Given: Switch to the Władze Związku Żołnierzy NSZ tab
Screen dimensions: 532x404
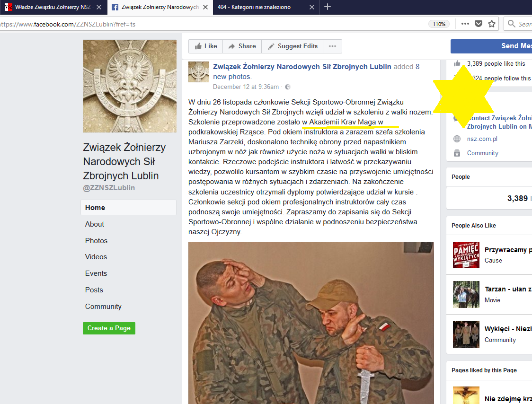Looking at the screenshot, I should pyautogui.click(x=53, y=7).
